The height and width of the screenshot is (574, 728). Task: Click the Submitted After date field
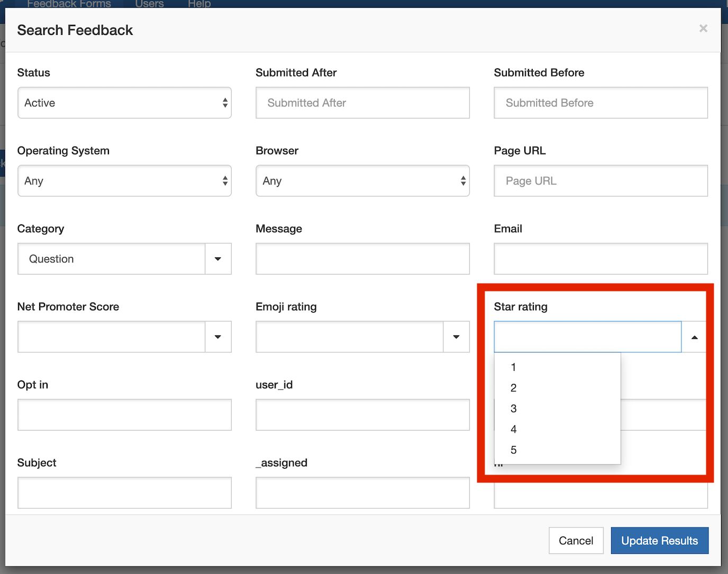362,103
